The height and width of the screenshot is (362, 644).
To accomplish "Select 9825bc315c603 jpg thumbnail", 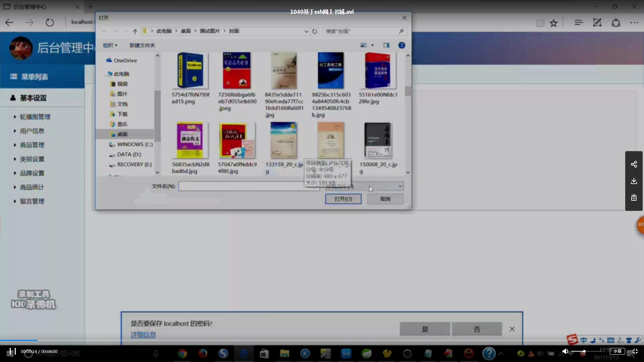I will tap(331, 70).
